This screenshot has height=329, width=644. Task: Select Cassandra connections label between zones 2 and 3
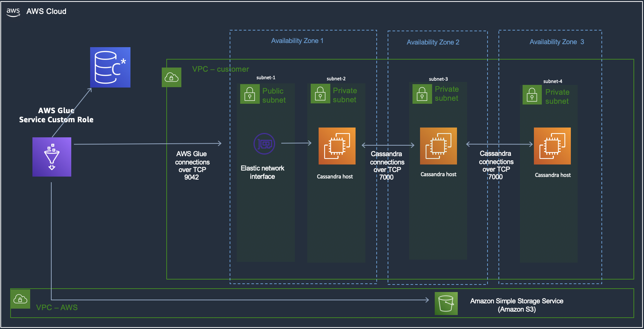(x=496, y=165)
